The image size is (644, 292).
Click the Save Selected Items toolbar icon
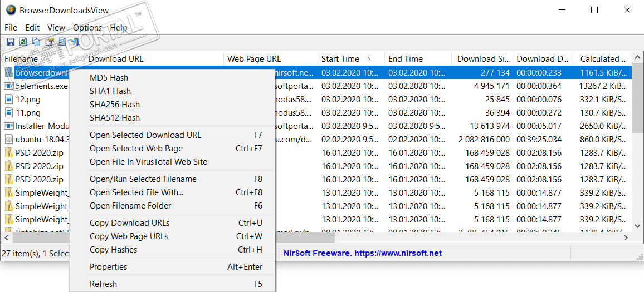pos(10,42)
